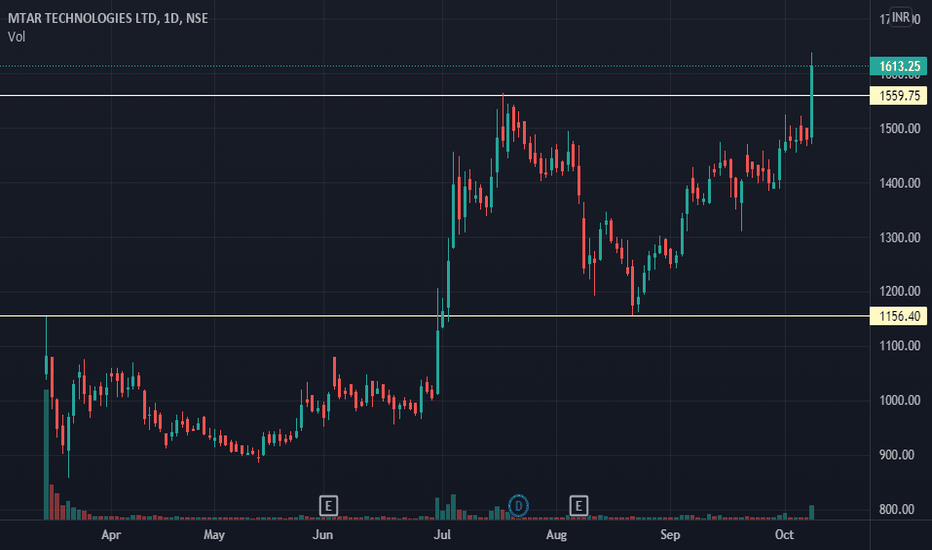This screenshot has width=932, height=550.
Task: Select the 1156.40 horizontal line price label
Action: 899,316
